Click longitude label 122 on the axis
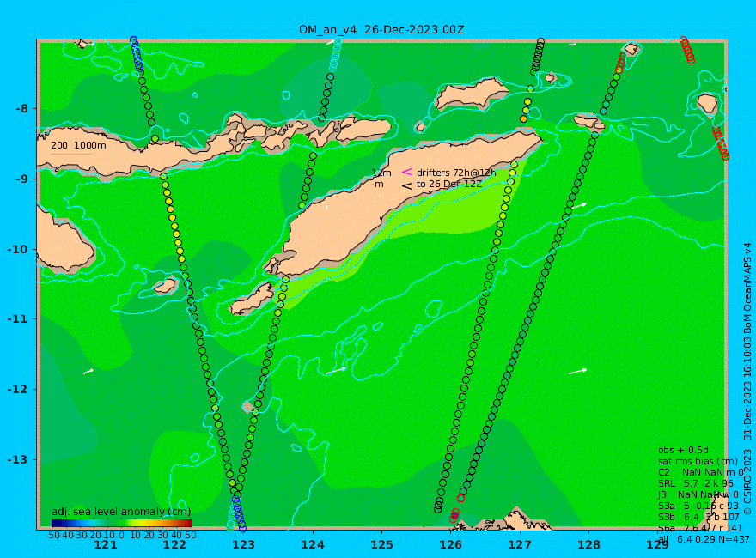Screen dimensions: 756x558 tap(174, 545)
